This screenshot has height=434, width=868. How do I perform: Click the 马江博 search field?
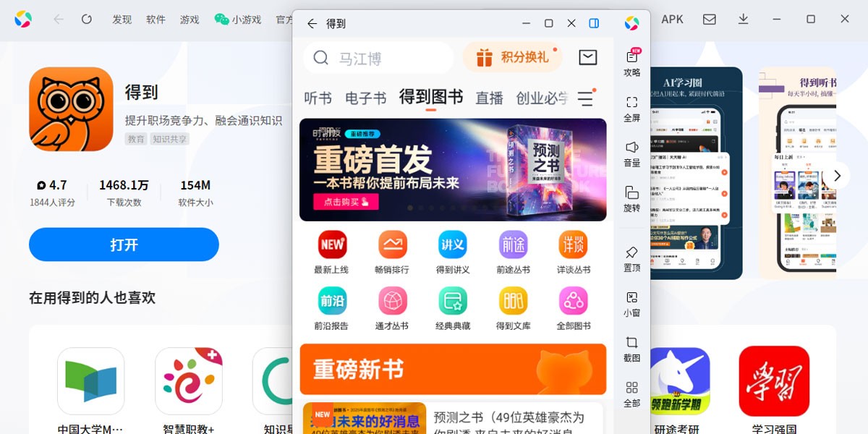[378, 58]
